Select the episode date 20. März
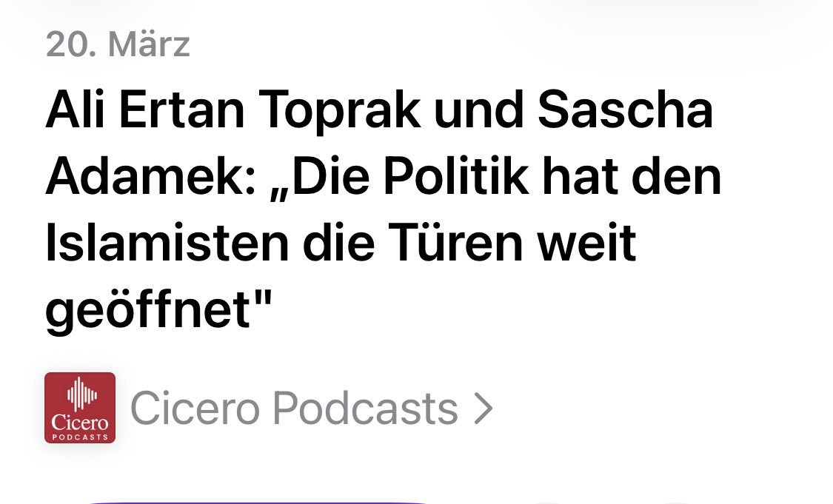This screenshot has height=504, width=833. point(118,44)
